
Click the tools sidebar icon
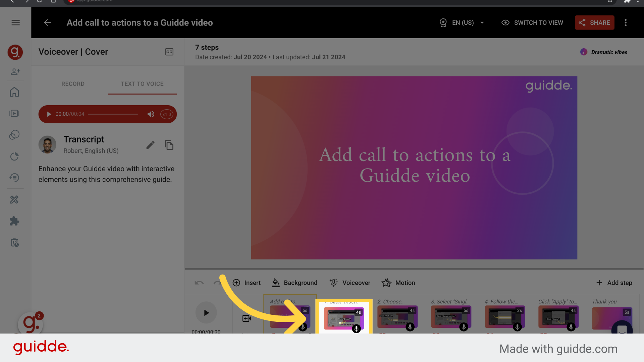tap(15, 199)
